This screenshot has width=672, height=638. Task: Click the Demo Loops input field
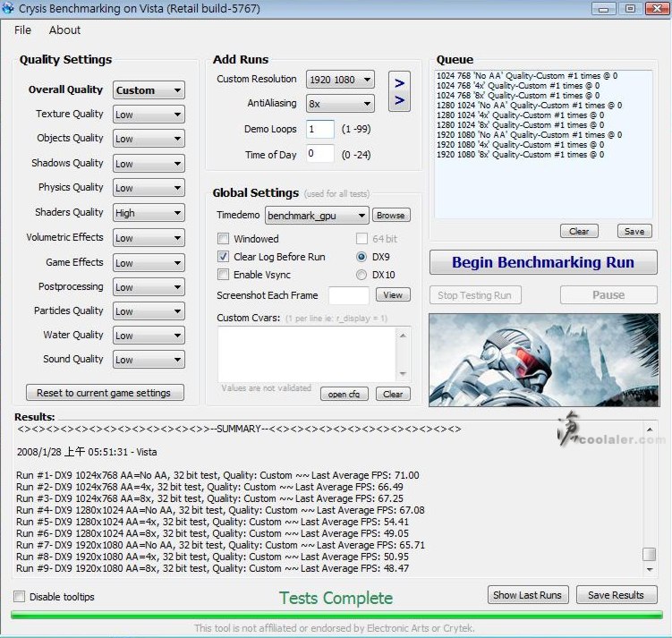click(320, 129)
